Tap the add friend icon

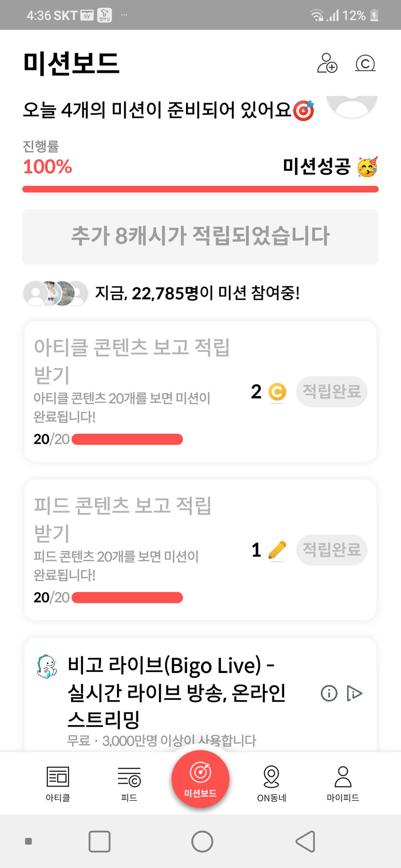(x=327, y=63)
